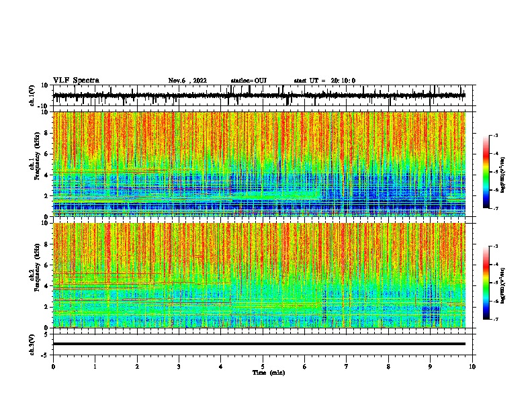Click the ch.2 color bar log(PSD) label
This screenshot has height=411, width=532.
click(x=503, y=285)
